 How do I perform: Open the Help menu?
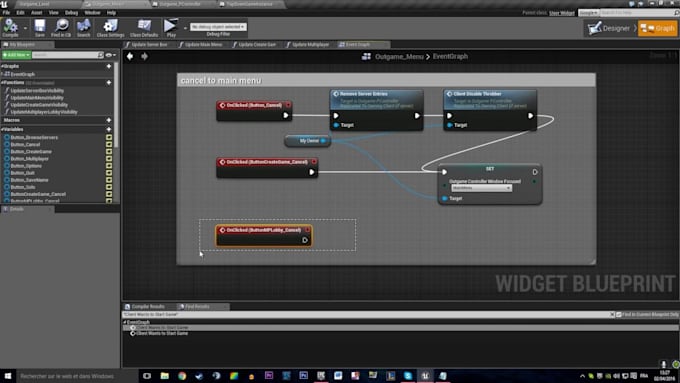tap(111, 13)
